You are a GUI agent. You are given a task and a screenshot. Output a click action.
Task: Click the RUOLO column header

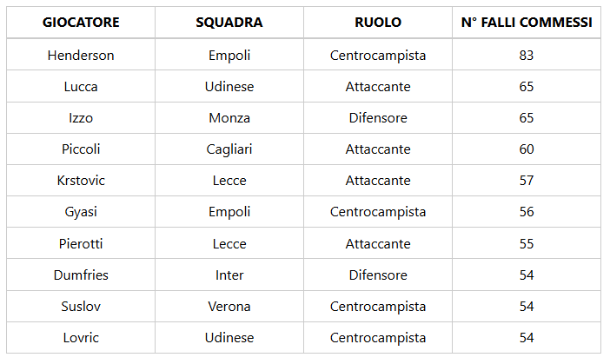point(378,23)
